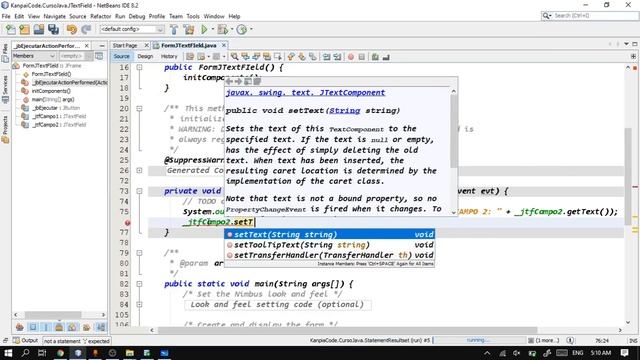Click the Profile Project toolbar icon
Image resolution: width=640 pixels, height=360 pixels.
click(242, 29)
